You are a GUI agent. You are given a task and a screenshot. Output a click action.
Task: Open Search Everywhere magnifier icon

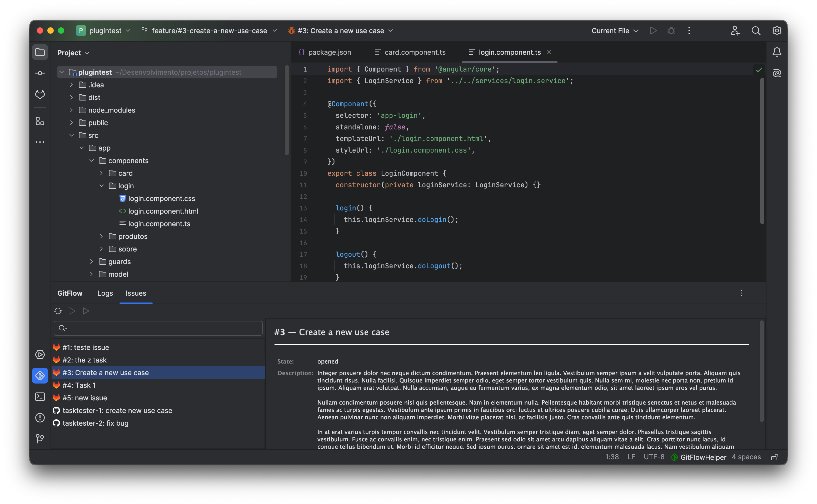tap(756, 31)
